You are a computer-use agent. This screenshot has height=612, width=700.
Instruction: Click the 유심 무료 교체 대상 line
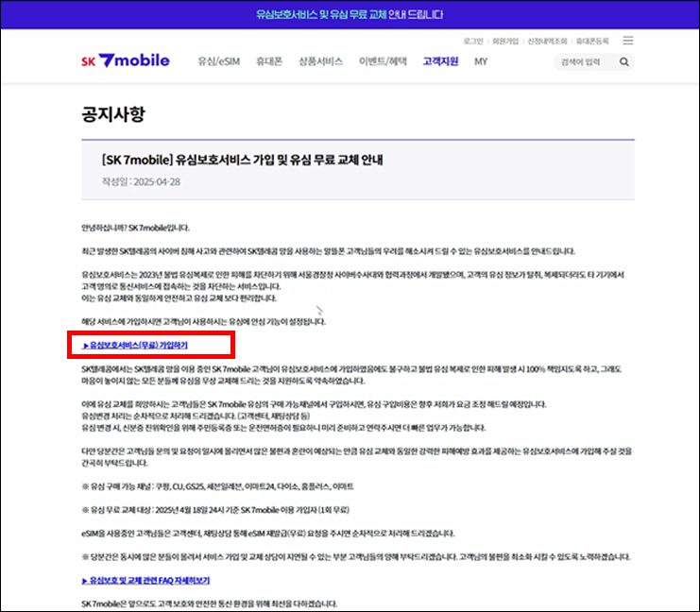click(x=215, y=510)
